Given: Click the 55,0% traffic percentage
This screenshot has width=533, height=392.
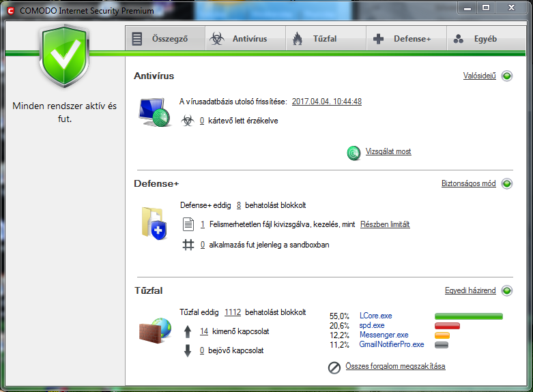Looking at the screenshot, I should click(x=339, y=316).
